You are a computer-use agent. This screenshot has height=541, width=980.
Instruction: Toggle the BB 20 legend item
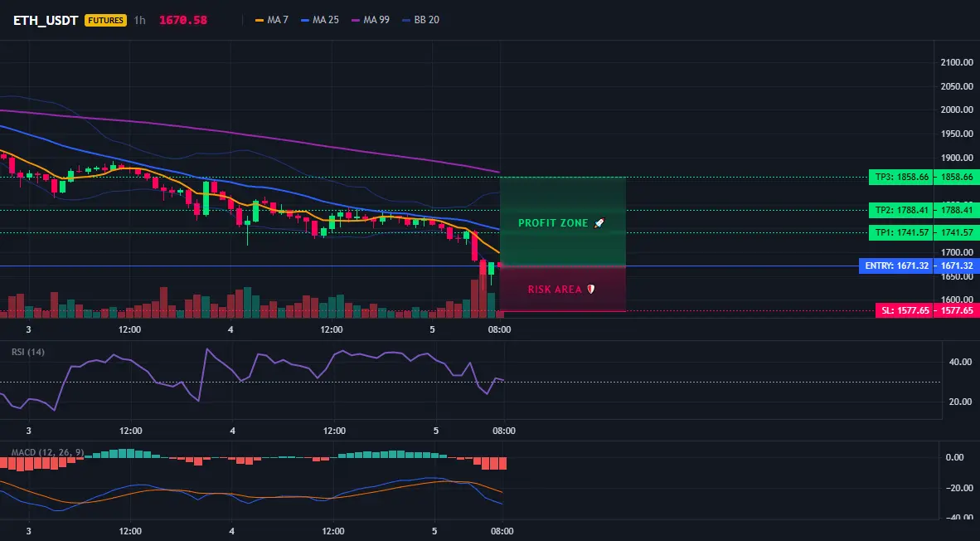coord(420,20)
